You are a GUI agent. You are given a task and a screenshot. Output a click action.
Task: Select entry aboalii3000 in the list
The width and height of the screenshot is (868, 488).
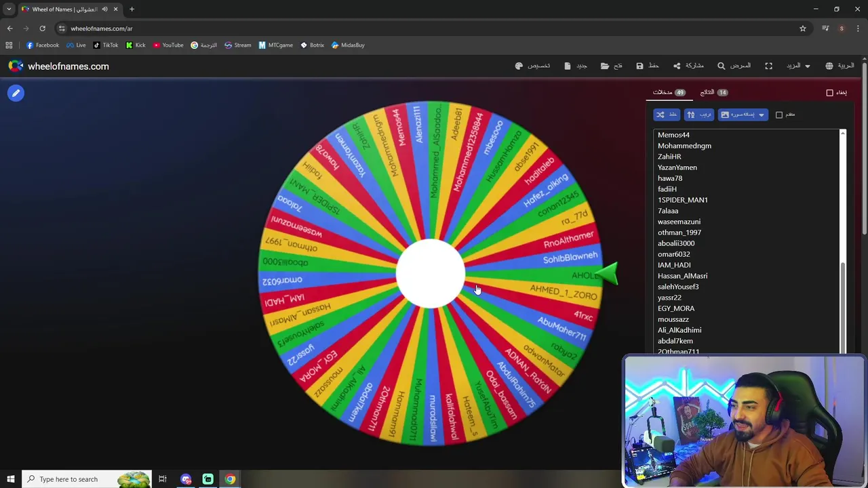[x=676, y=243]
